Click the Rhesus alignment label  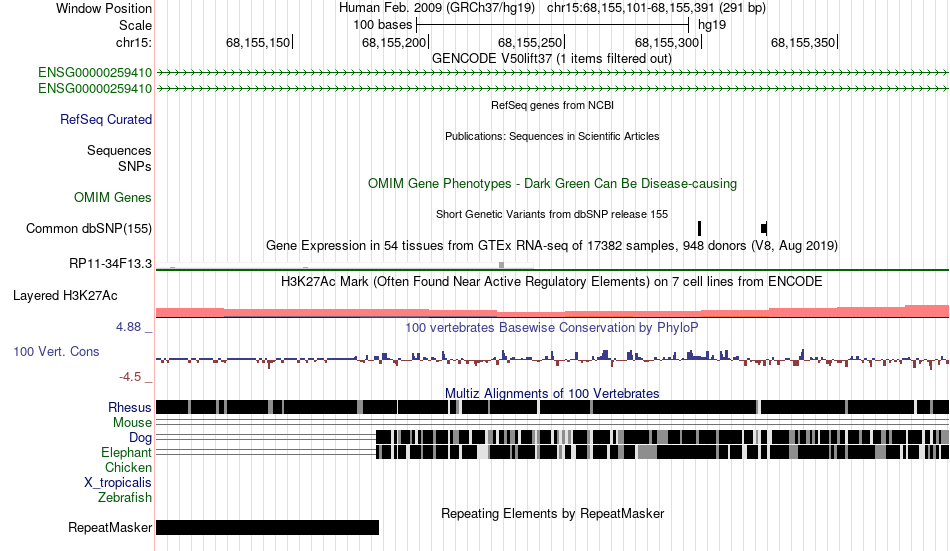130,407
